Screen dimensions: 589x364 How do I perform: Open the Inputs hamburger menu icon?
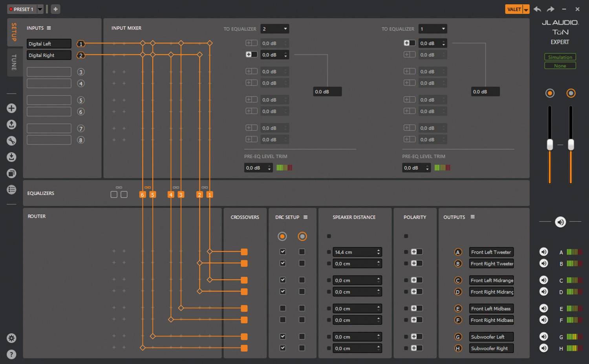tap(49, 28)
